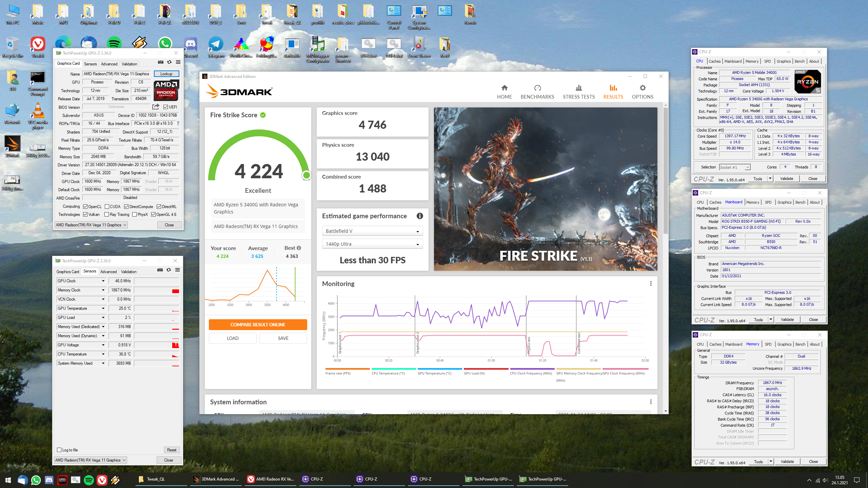Open the notification center on the taskbar
This screenshot has width=868, height=488.
point(857,480)
